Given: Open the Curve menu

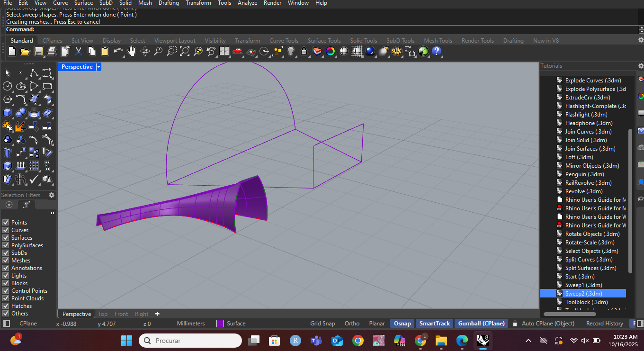Looking at the screenshot, I should tap(60, 3).
